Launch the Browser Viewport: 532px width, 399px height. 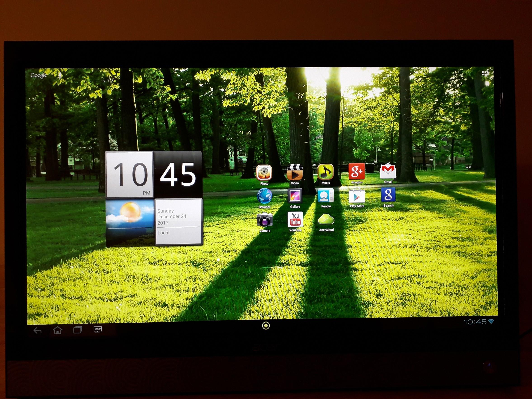265,196
